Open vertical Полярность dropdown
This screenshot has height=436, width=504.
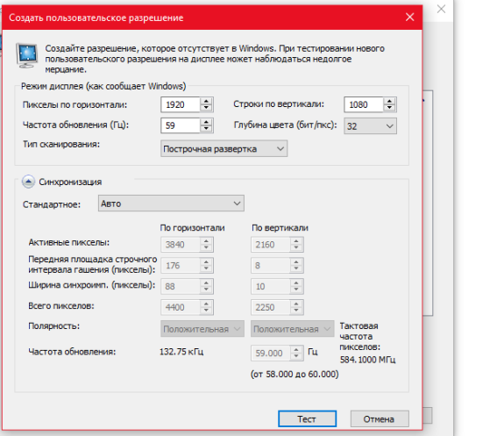tap(292, 329)
